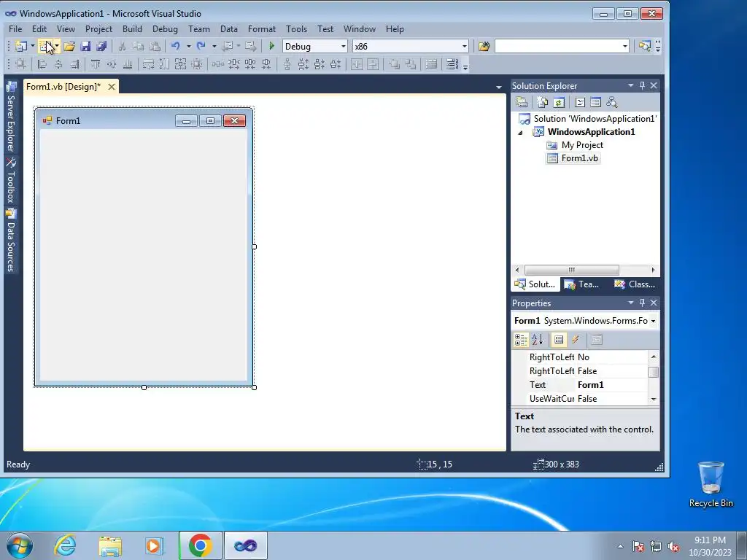Image resolution: width=747 pixels, height=560 pixels.
Task: Select the Form1.vb [Design] tab
Action: (x=63, y=87)
